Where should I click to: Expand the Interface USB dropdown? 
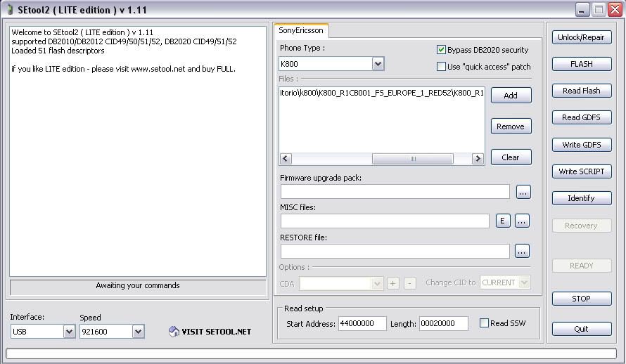[69, 331]
